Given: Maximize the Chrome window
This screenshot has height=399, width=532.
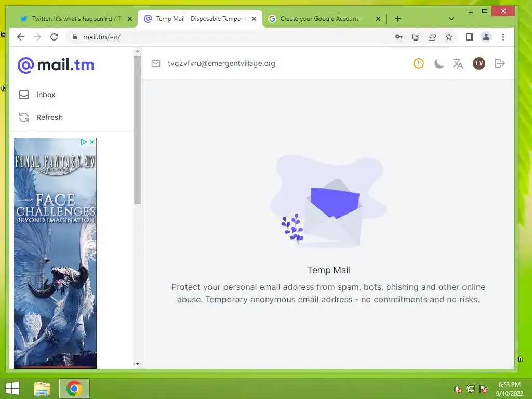Looking at the screenshot, I should coord(485,11).
